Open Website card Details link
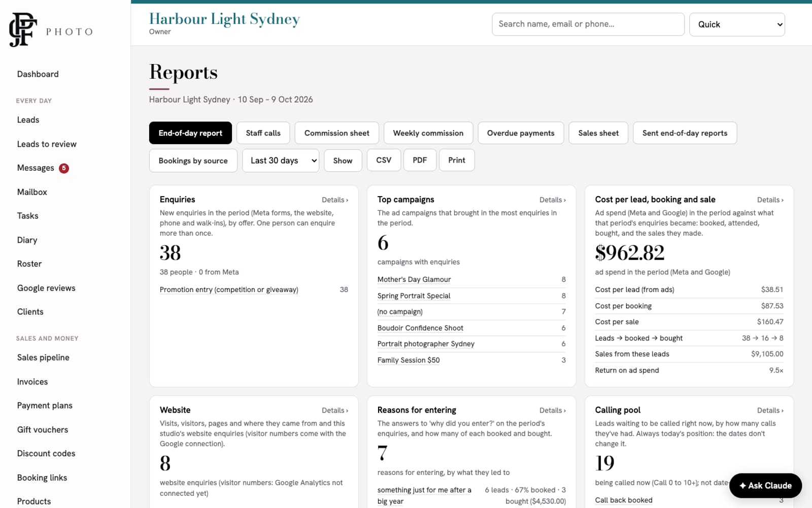Screen dimensions: 812x508 point(335,410)
